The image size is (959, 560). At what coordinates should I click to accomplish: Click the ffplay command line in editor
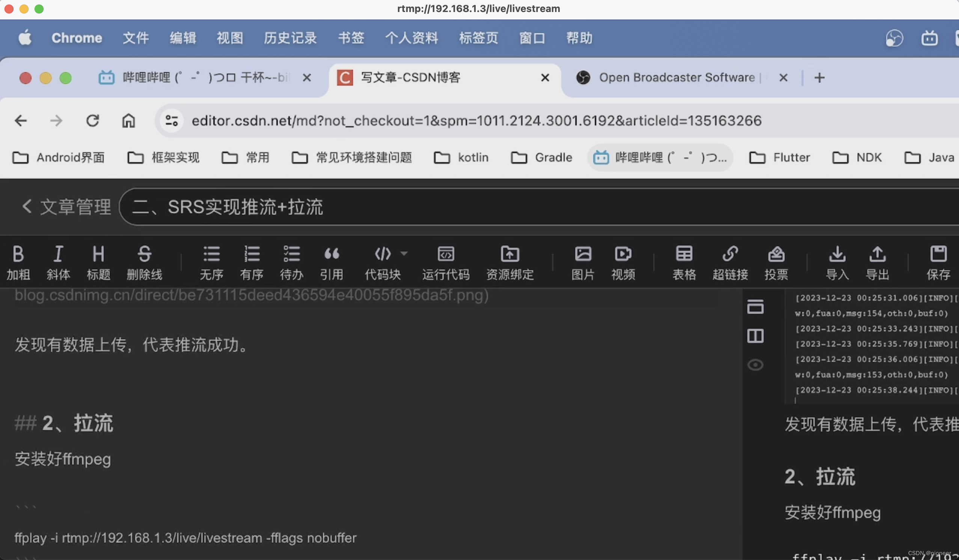[185, 538]
